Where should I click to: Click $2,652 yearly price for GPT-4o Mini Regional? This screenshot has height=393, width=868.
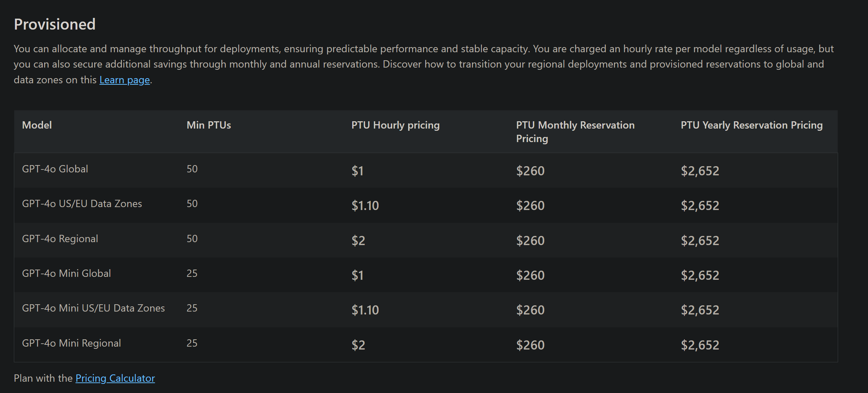(x=700, y=345)
